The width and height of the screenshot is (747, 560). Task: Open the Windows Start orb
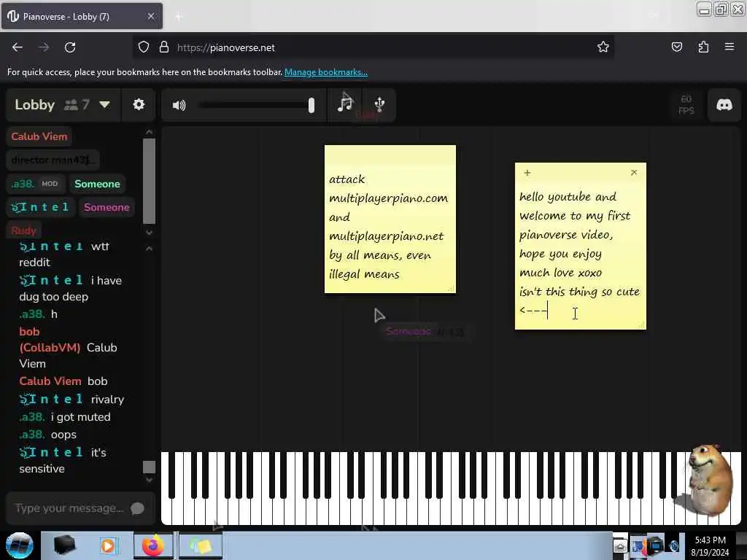(19, 545)
